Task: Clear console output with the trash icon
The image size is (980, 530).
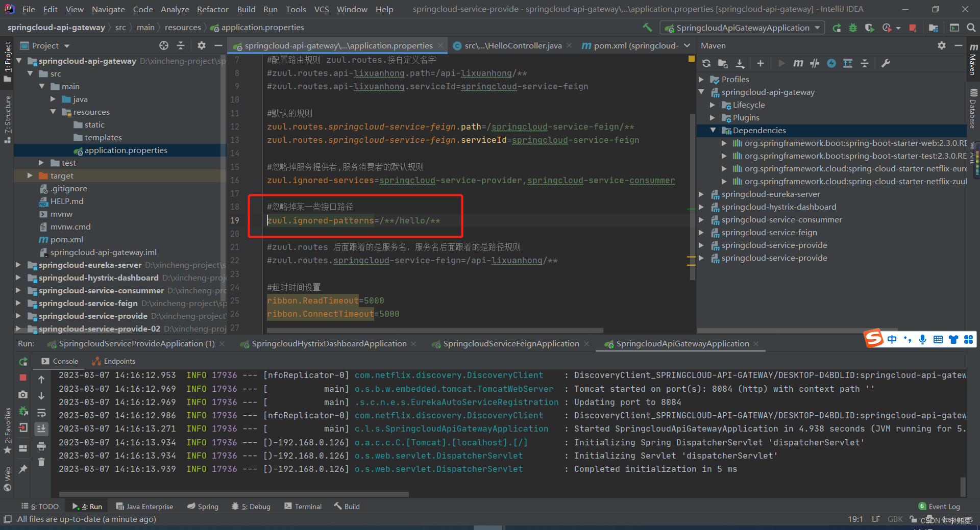Action: pos(41,462)
